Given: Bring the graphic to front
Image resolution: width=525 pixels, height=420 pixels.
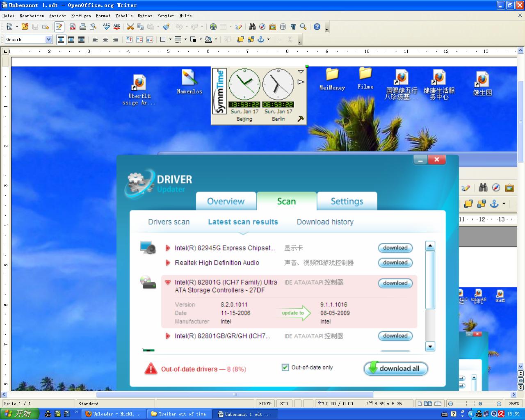Looking at the screenshot, I should [241, 39].
